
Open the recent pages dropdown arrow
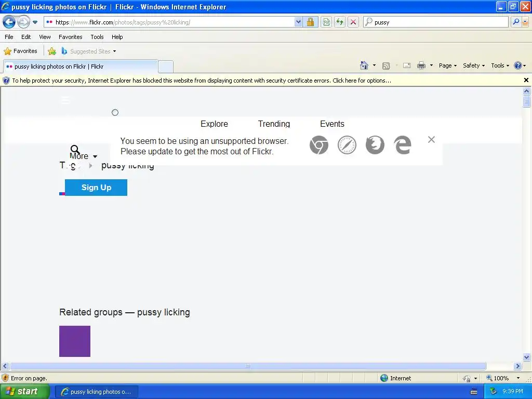[x=35, y=22]
